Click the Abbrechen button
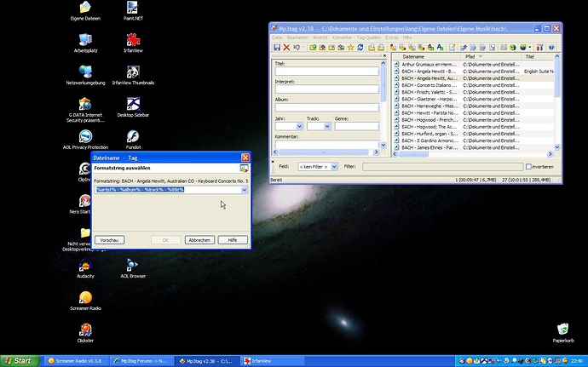Screen dimensions: 588x367 (199, 240)
